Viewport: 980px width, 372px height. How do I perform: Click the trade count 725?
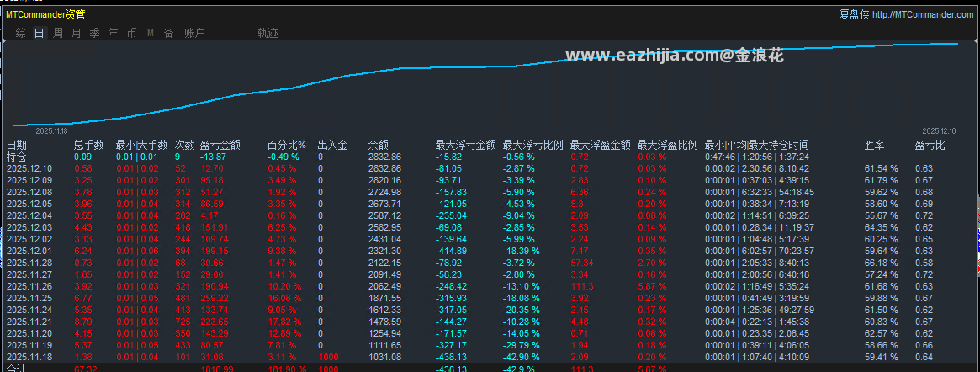click(x=182, y=322)
